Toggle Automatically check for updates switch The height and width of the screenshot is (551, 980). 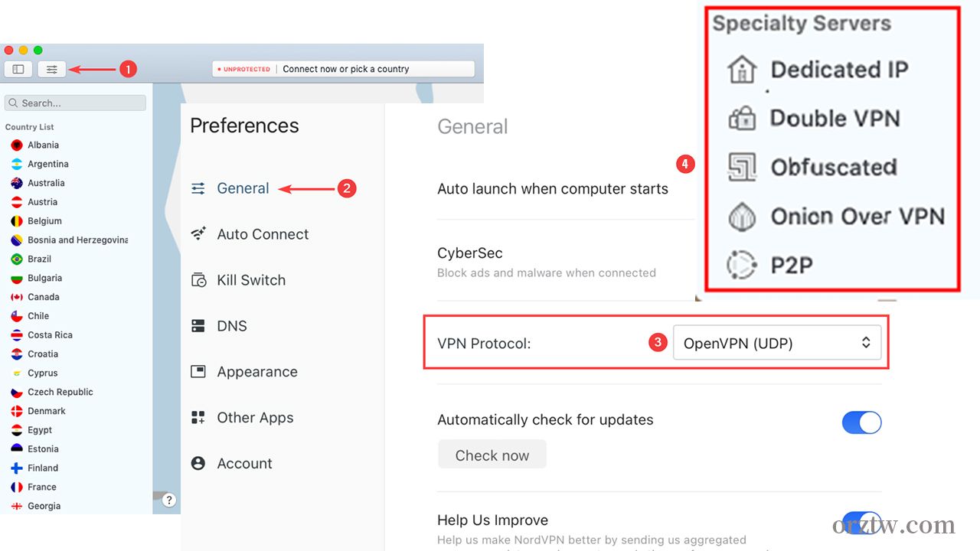click(862, 422)
